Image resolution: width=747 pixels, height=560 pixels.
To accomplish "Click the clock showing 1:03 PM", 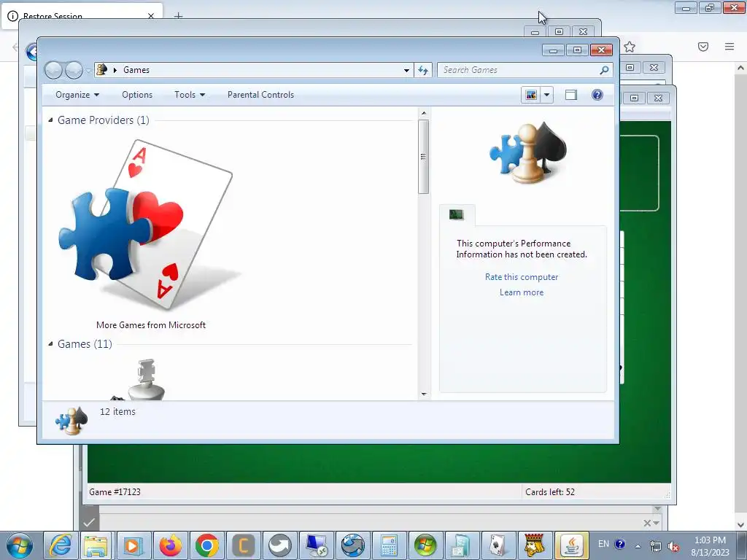I will tap(710, 540).
